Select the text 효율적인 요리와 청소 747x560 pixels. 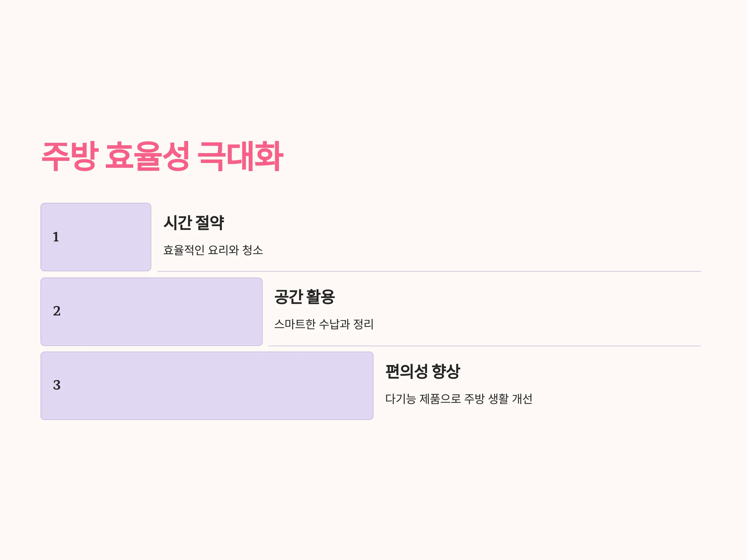click(213, 250)
